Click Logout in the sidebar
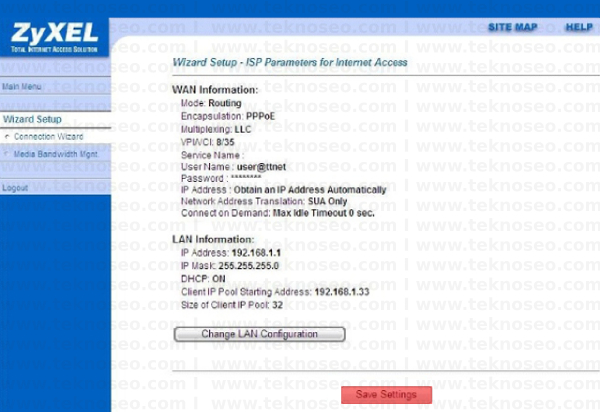600x412 pixels. point(15,188)
